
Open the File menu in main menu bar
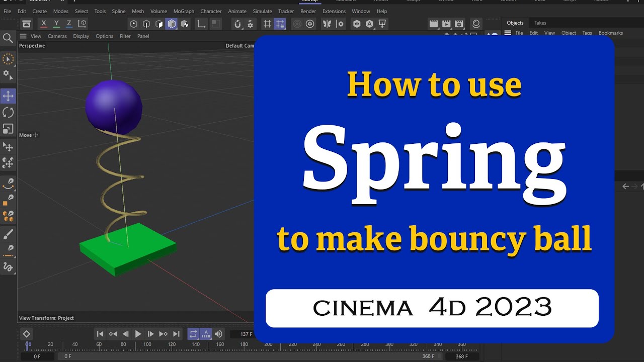pyautogui.click(x=7, y=11)
